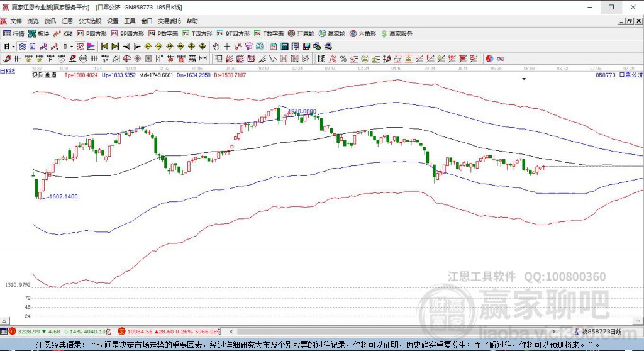Open the 板块 sector view
The height and width of the screenshot is (351, 644).
(38, 34)
